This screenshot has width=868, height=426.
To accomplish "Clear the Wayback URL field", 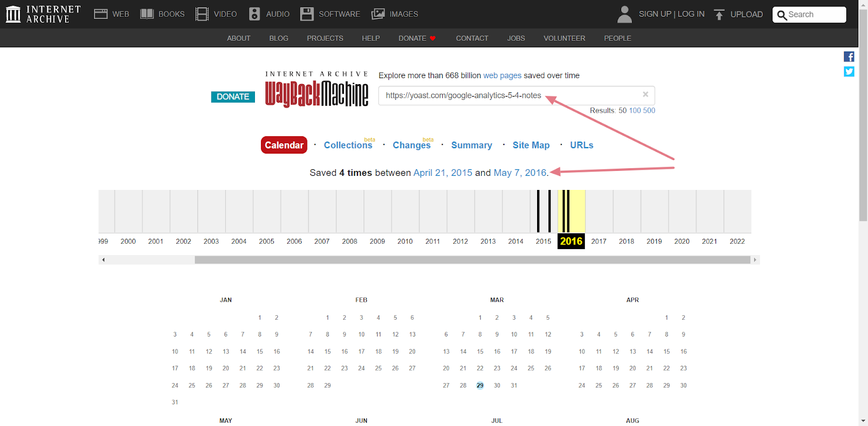I will [646, 94].
